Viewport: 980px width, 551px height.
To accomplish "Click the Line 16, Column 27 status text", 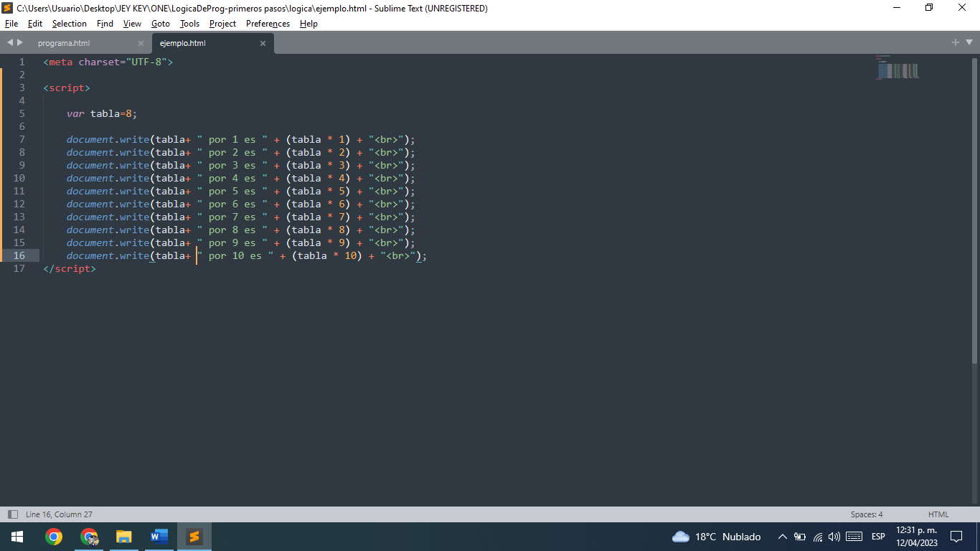I will tap(59, 514).
